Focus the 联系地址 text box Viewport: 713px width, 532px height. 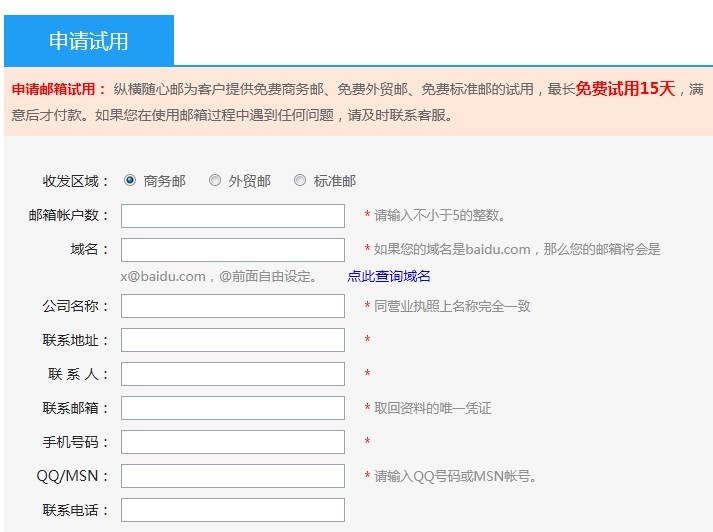click(232, 340)
